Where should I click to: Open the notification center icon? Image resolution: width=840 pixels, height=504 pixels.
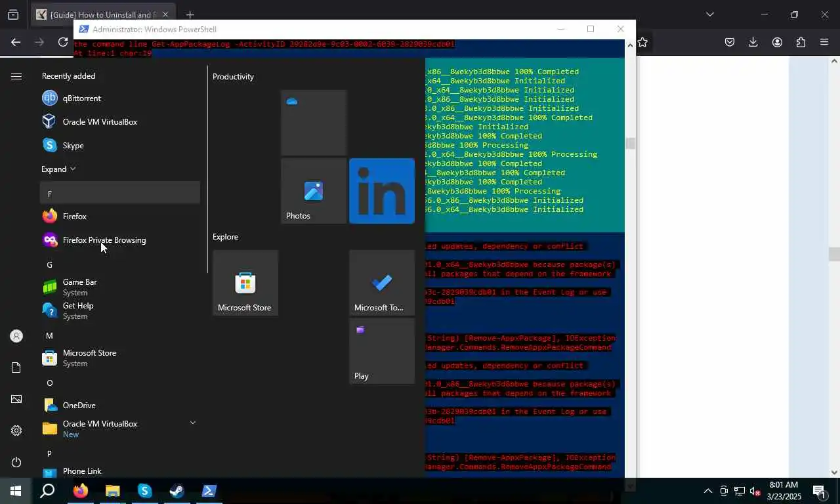pyautogui.click(x=819, y=491)
